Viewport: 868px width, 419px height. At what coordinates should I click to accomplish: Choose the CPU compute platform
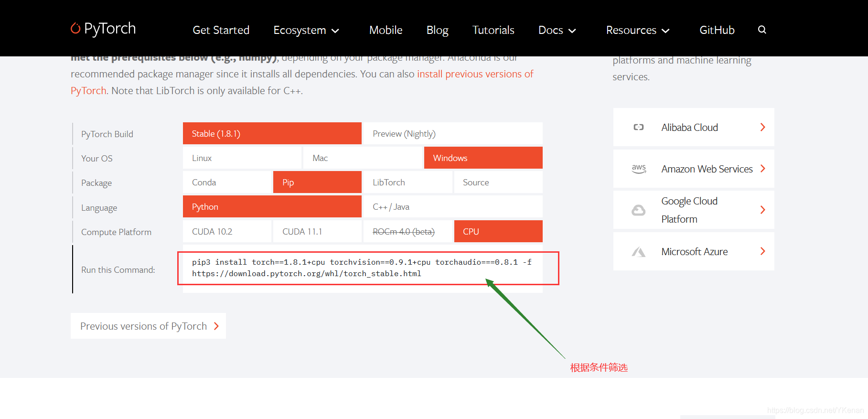(498, 231)
